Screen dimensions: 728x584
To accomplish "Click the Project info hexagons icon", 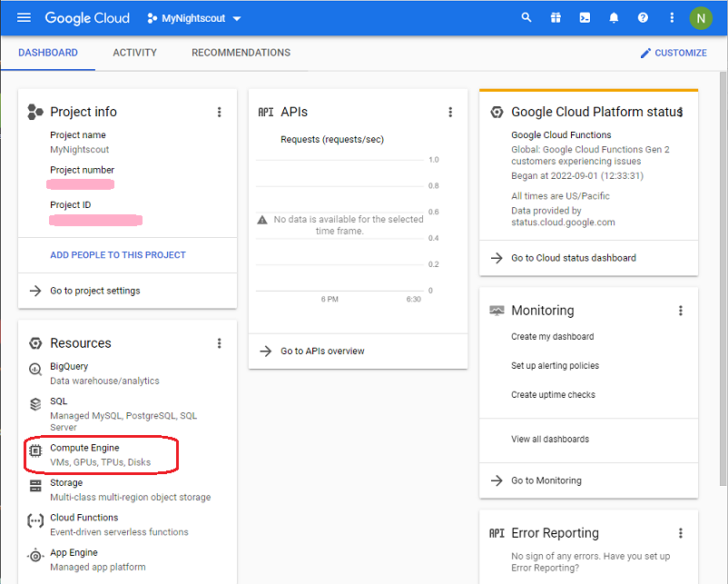I will coord(35,112).
